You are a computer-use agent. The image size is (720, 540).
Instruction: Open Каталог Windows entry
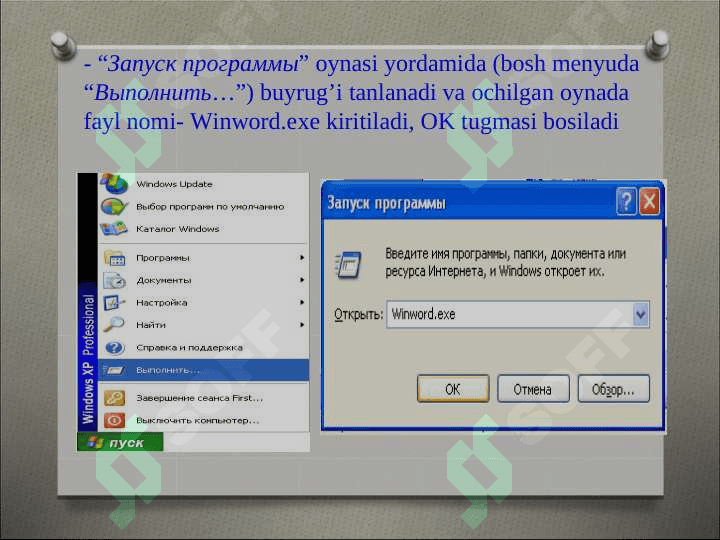pyautogui.click(x=203, y=229)
